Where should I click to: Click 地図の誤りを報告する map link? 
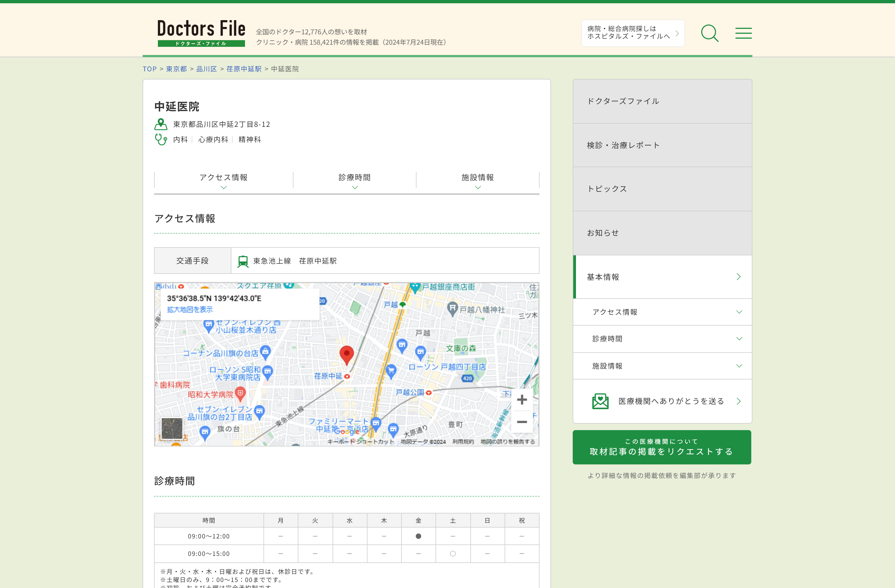[x=508, y=441]
